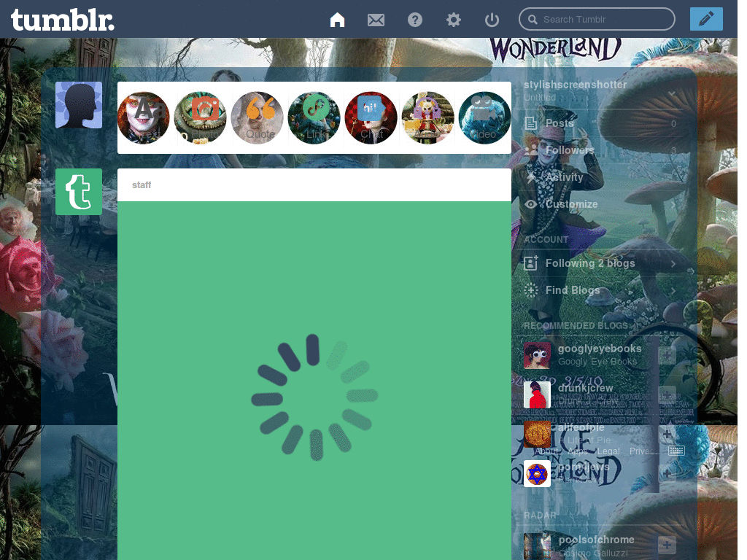Open the inbox envelope icon
This screenshot has height=560, width=747.
pyautogui.click(x=376, y=20)
